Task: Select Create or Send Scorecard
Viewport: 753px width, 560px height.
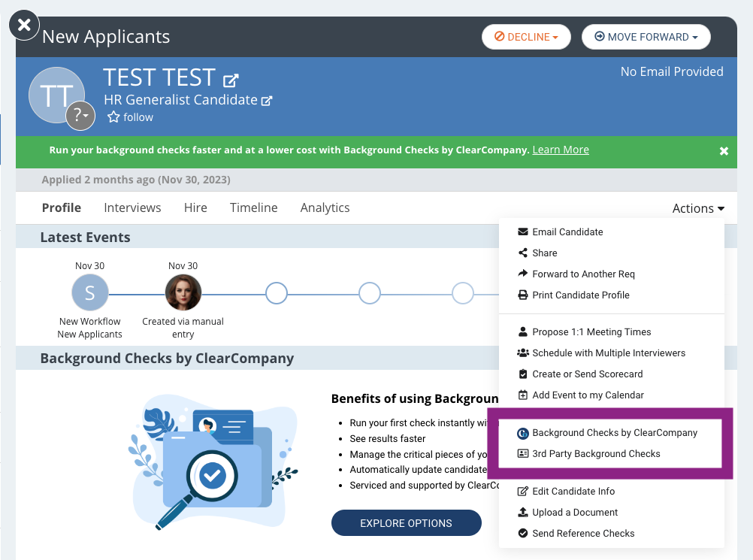Action: [x=611, y=374]
